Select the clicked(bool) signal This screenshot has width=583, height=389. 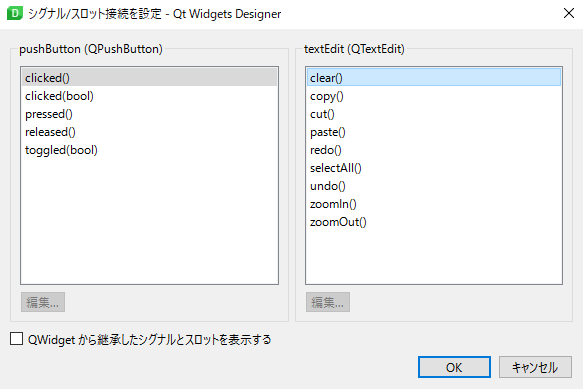coord(149,96)
